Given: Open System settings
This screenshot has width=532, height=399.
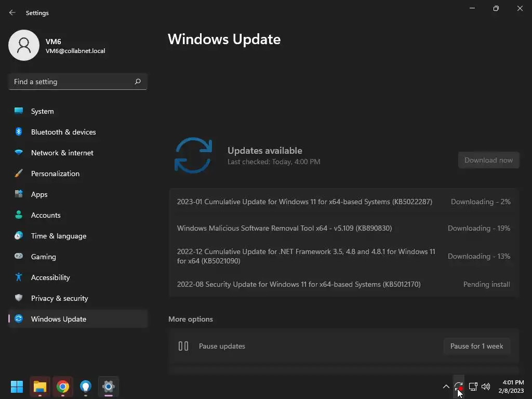Looking at the screenshot, I should pyautogui.click(x=78, y=111).
